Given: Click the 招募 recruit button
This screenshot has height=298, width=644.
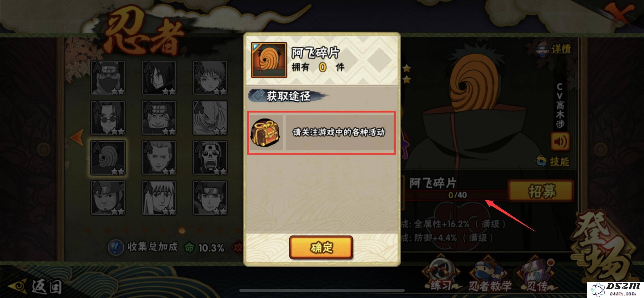Looking at the screenshot, I should (x=541, y=191).
